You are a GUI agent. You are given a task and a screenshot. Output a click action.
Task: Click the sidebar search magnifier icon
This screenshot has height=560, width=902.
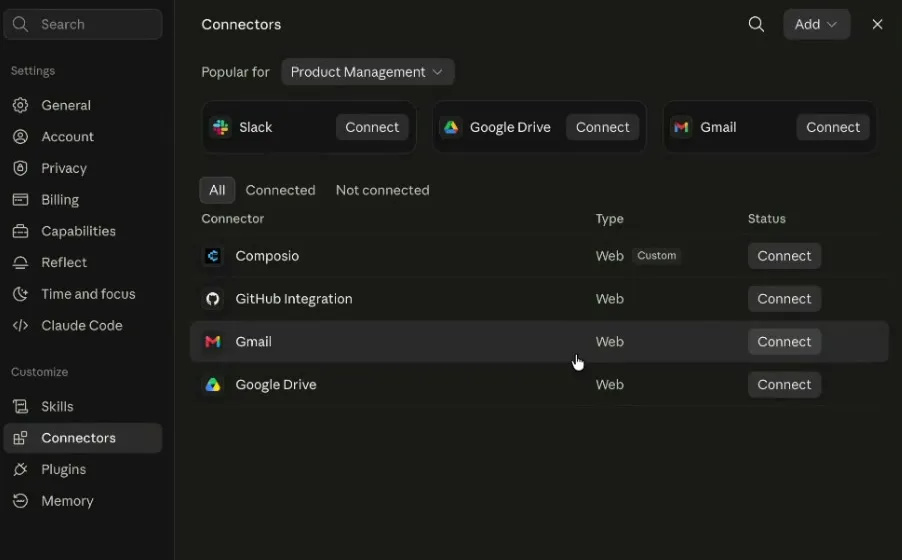point(20,24)
